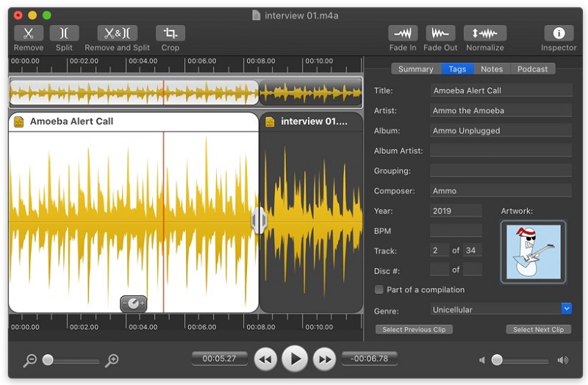Click the amoeba artwork thumbnail
This screenshot has height=385, width=588.
click(533, 251)
